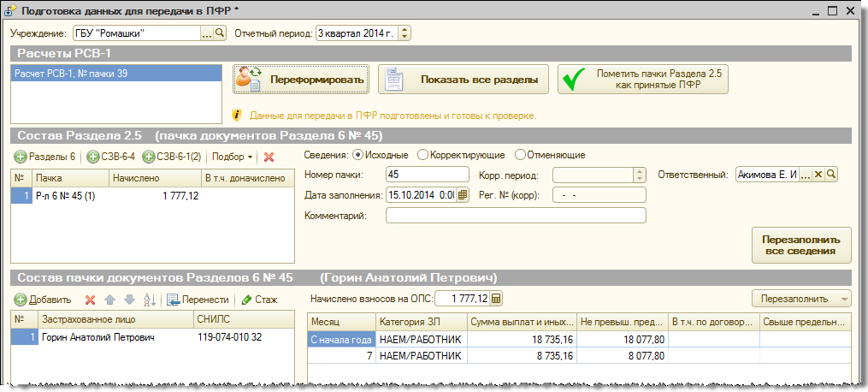The height and width of the screenshot is (392, 868).
Task: Select the Исходные radio button
Action: [357, 155]
